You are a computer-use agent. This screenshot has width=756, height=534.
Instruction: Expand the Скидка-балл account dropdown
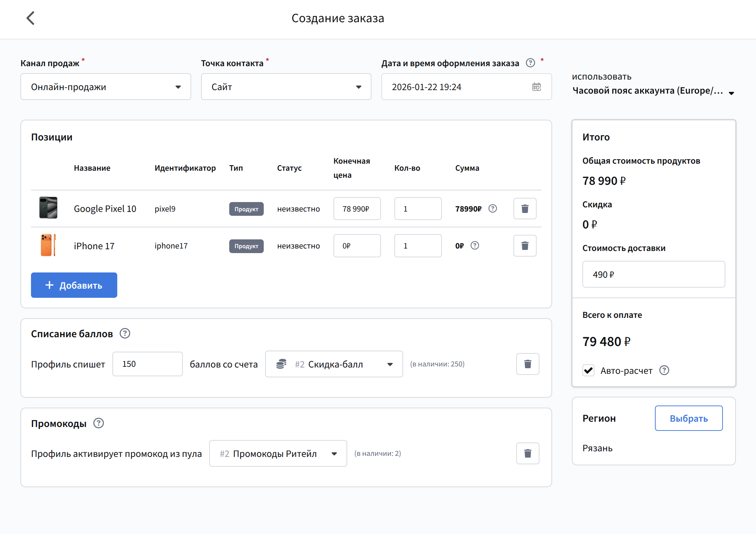[x=334, y=364]
